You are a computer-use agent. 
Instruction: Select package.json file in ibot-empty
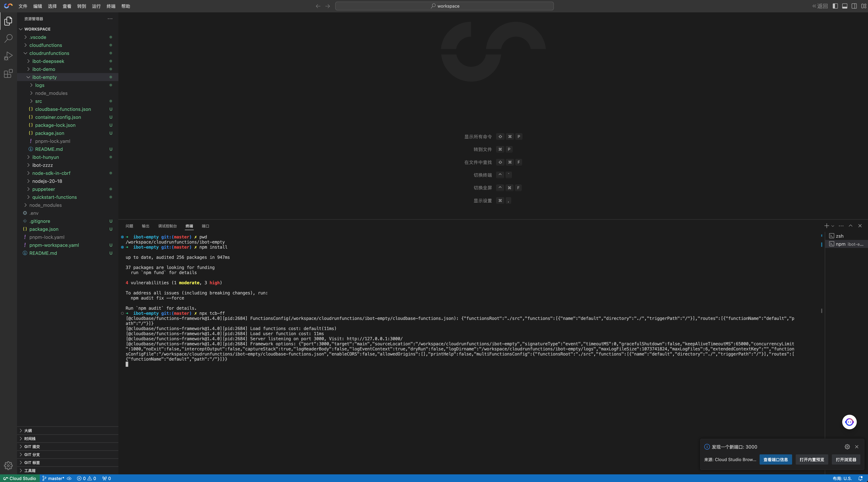point(49,133)
